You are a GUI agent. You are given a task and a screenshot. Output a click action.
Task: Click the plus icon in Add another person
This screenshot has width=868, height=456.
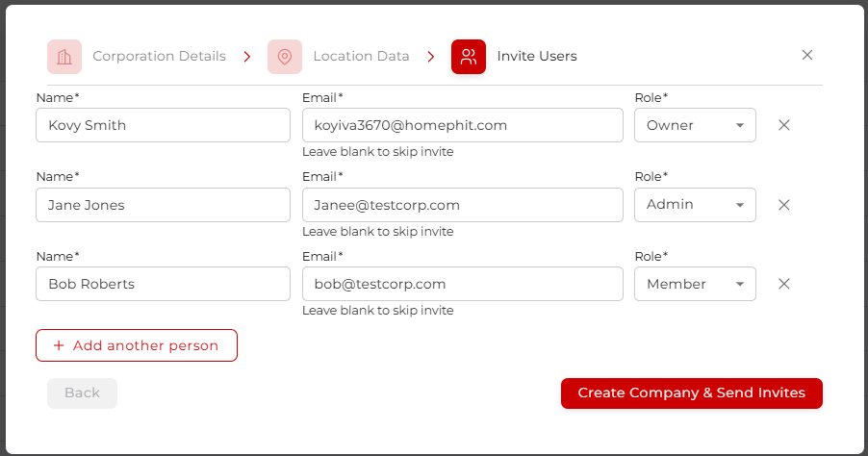(x=59, y=345)
